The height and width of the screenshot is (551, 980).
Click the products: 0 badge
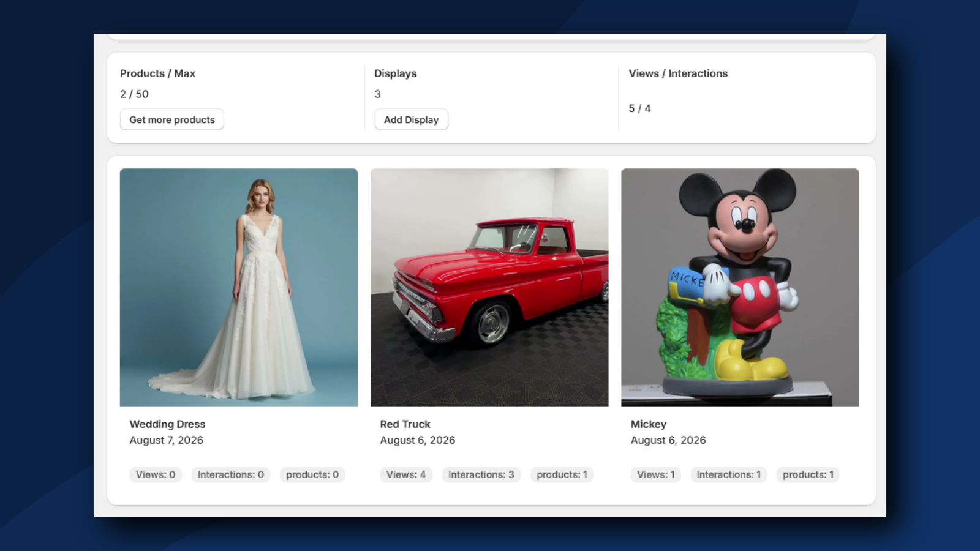coord(312,474)
